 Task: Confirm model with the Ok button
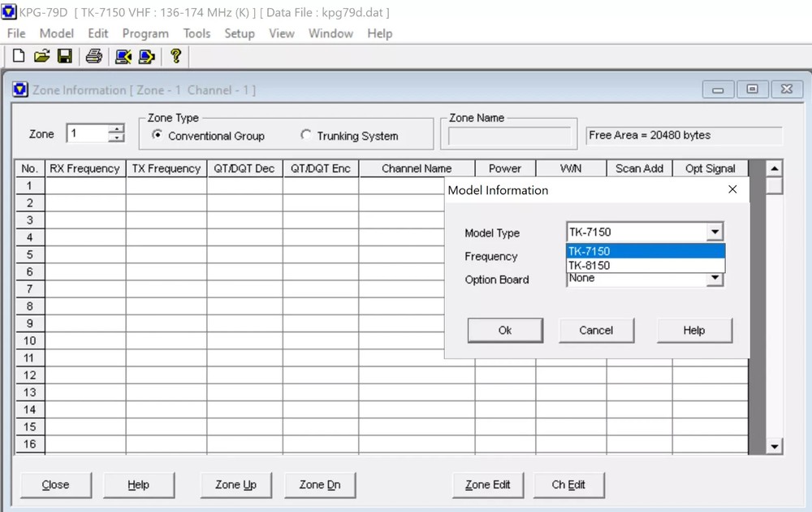coord(505,330)
